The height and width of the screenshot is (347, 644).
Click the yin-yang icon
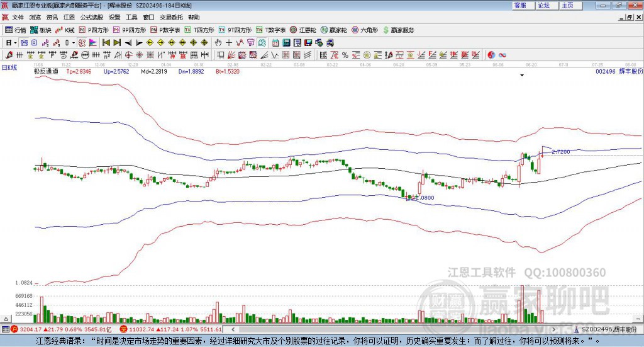point(491,55)
